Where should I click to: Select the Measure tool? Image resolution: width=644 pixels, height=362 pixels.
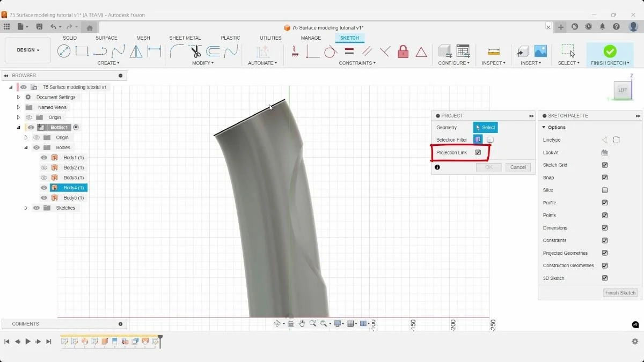494,51
